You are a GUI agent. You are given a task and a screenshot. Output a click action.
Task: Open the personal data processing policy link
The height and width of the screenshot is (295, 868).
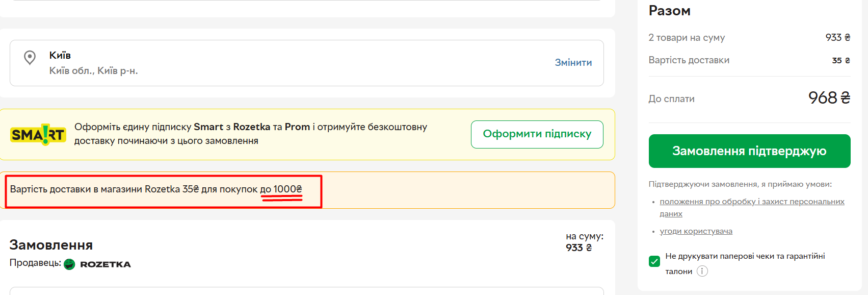[752, 202]
